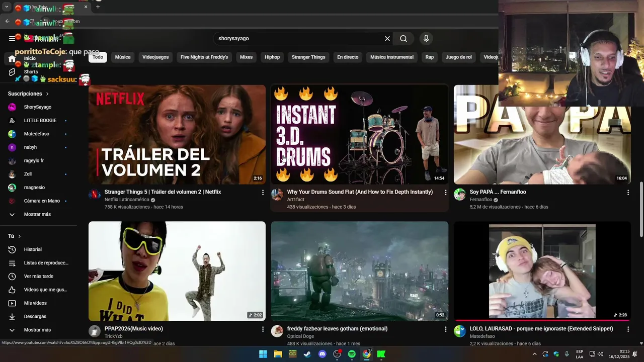Click the YouTube search input field

coord(299,38)
